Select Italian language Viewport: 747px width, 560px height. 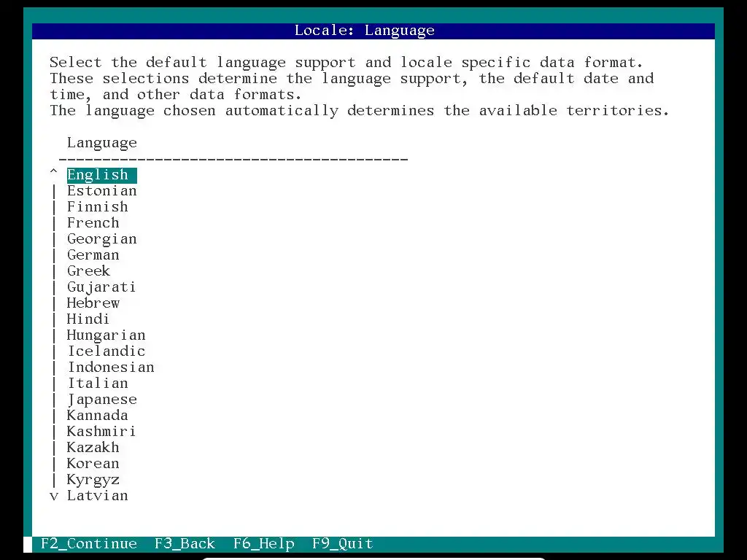[x=98, y=384]
